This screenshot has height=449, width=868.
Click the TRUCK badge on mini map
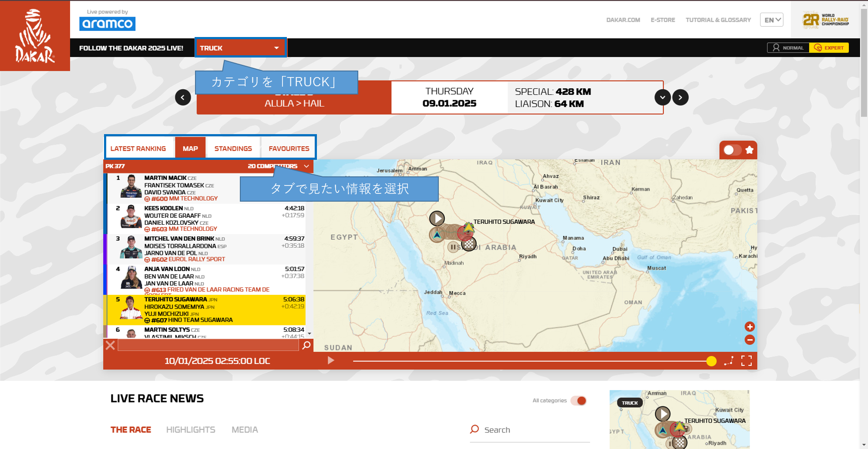pyautogui.click(x=630, y=403)
